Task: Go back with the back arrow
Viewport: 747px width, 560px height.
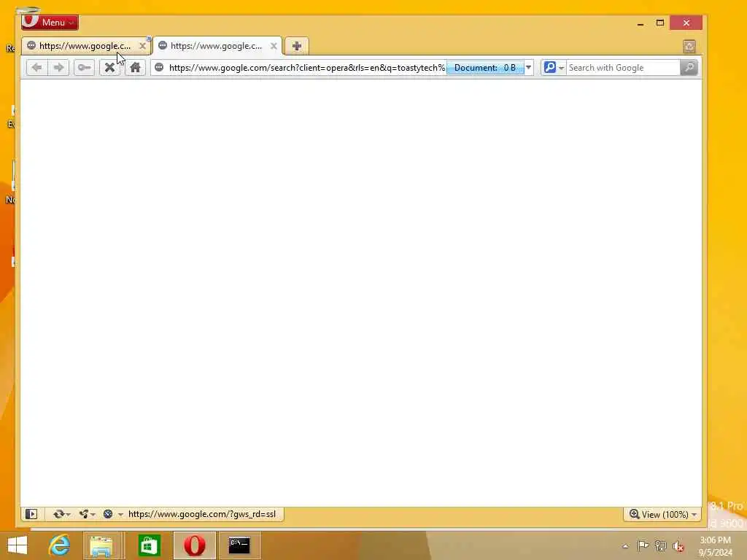Action: click(x=36, y=68)
